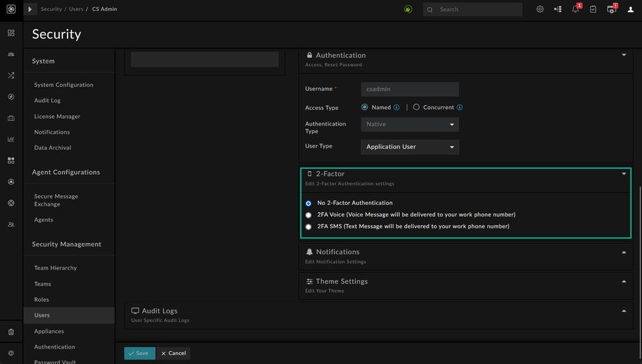Choose the Concurrent access type
The height and width of the screenshot is (364, 642).
pyautogui.click(x=416, y=108)
